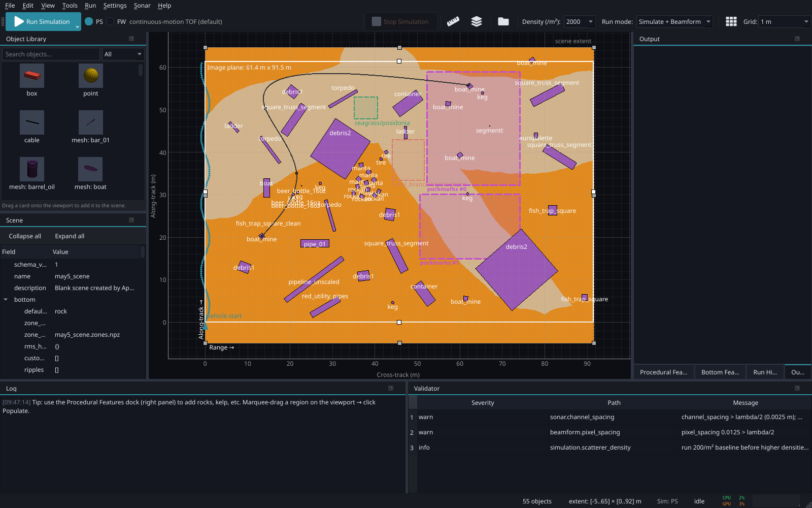Click Search objects input field

point(50,54)
